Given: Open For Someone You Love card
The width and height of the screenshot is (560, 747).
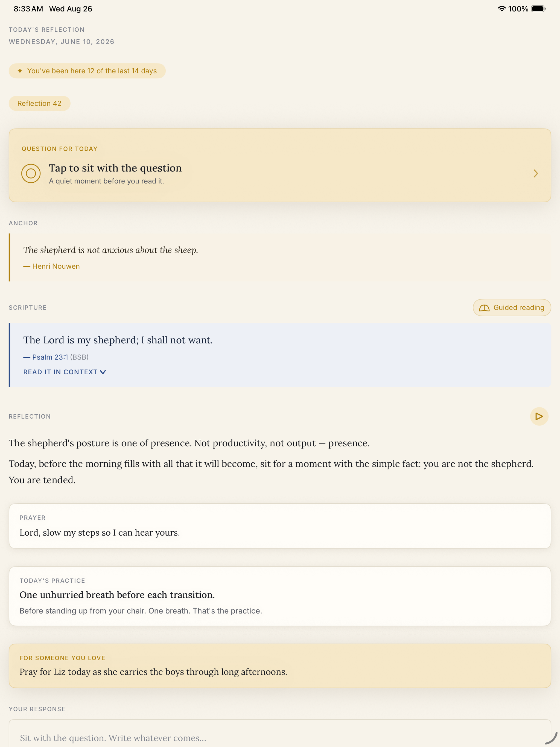Looking at the screenshot, I should (x=280, y=666).
